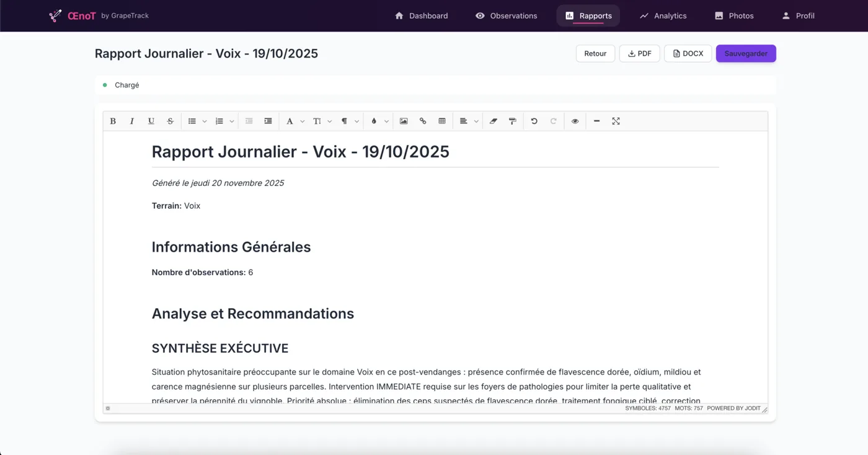Click the ŒnoT GrapeTrack logo
The image size is (868, 455).
click(x=99, y=15)
